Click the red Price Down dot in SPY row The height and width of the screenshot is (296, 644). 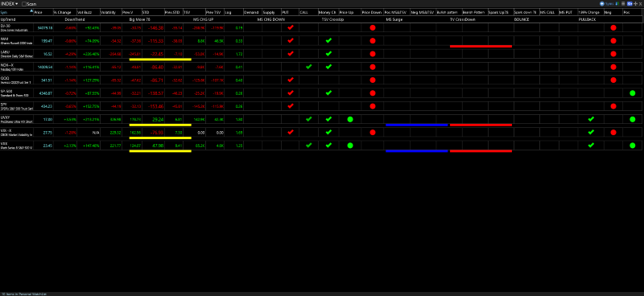click(373, 106)
